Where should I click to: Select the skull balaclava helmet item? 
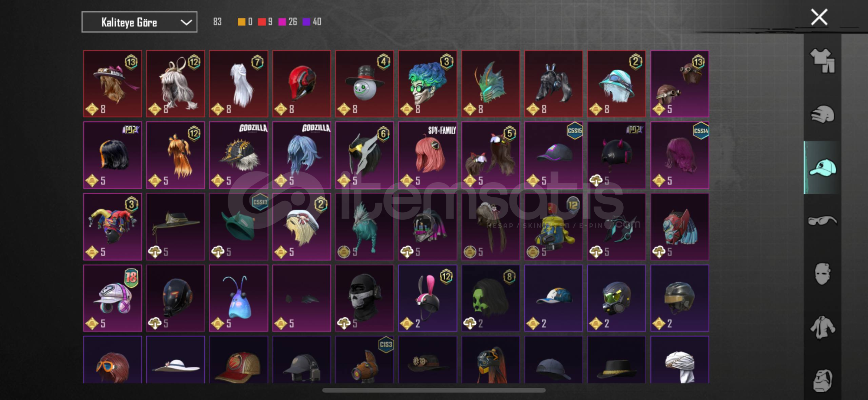[364, 298]
